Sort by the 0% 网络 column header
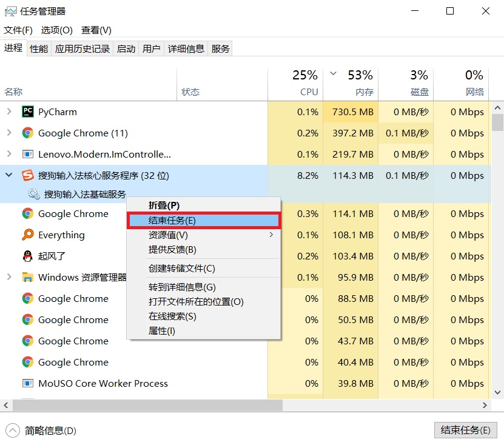The image size is (504, 448). [x=461, y=85]
